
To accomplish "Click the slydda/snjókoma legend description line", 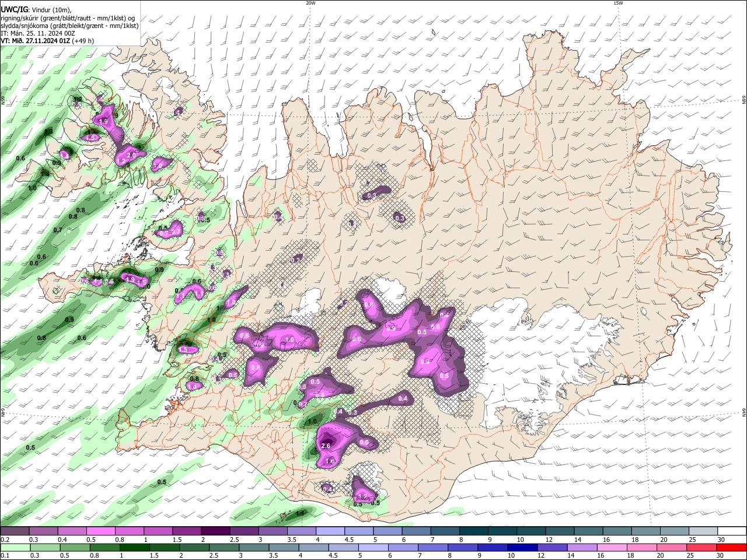I will click(x=69, y=26).
